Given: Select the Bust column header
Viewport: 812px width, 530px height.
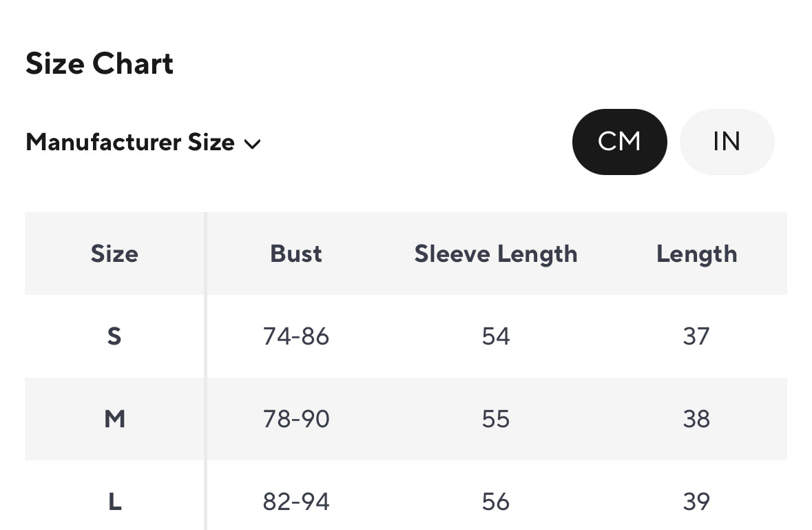Looking at the screenshot, I should 296,254.
